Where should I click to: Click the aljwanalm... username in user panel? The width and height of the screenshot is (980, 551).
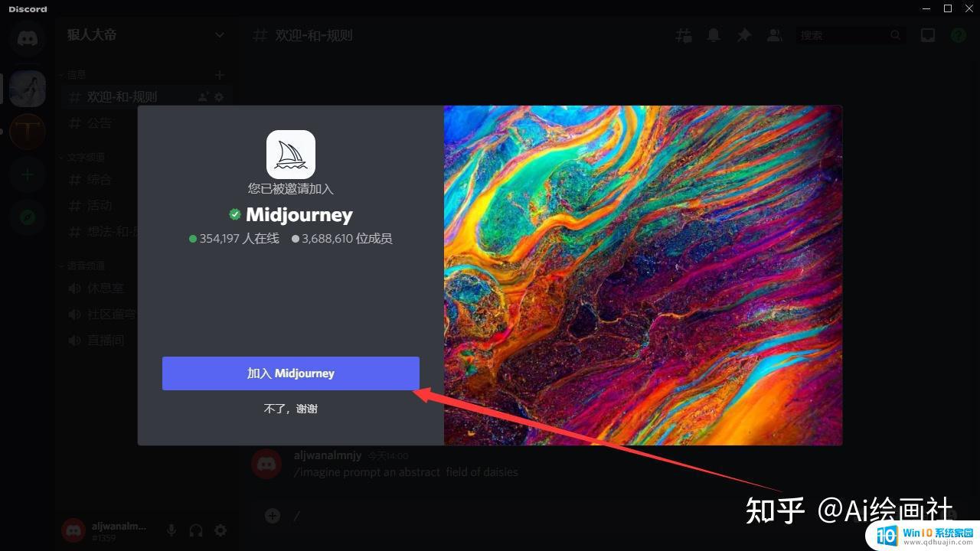(119, 526)
